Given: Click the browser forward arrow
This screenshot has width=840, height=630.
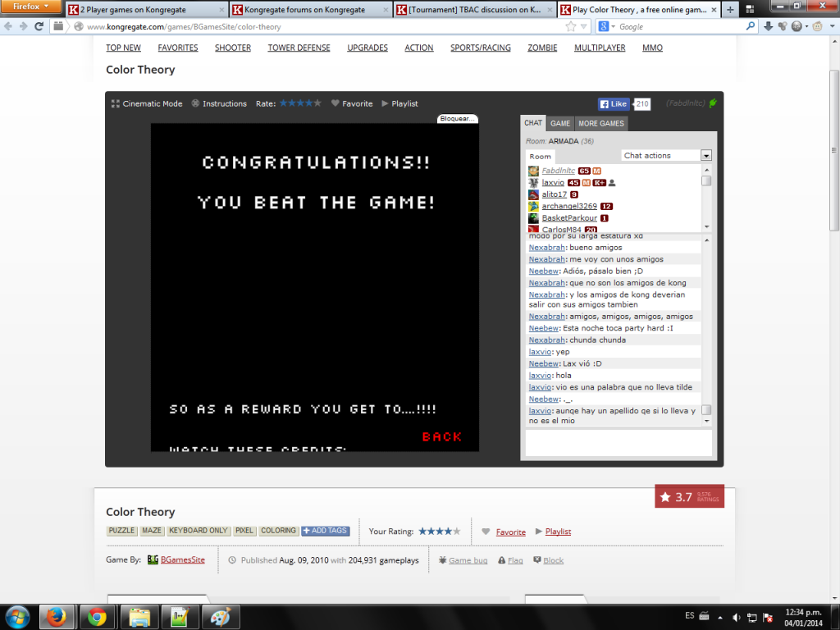Looking at the screenshot, I should pyautogui.click(x=23, y=26).
